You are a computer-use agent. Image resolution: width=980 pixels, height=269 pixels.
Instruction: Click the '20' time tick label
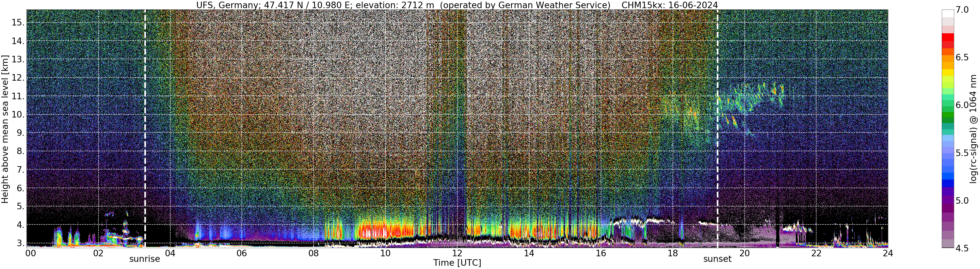coord(744,253)
